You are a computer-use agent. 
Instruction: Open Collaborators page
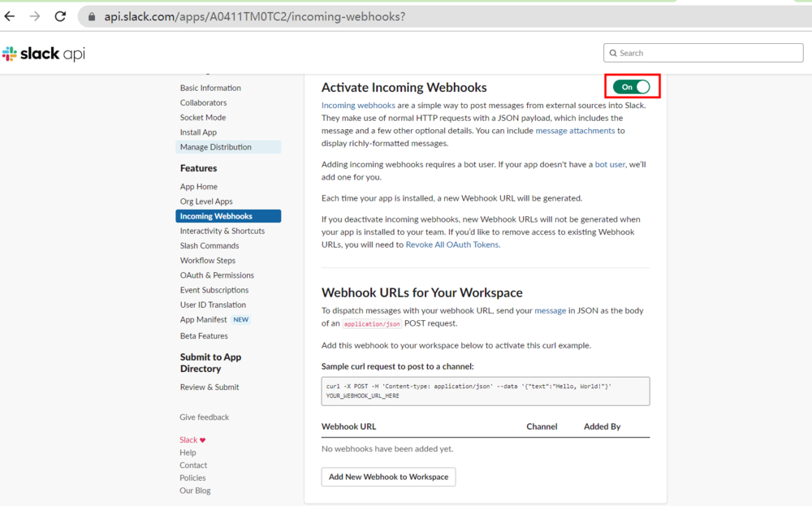203,102
